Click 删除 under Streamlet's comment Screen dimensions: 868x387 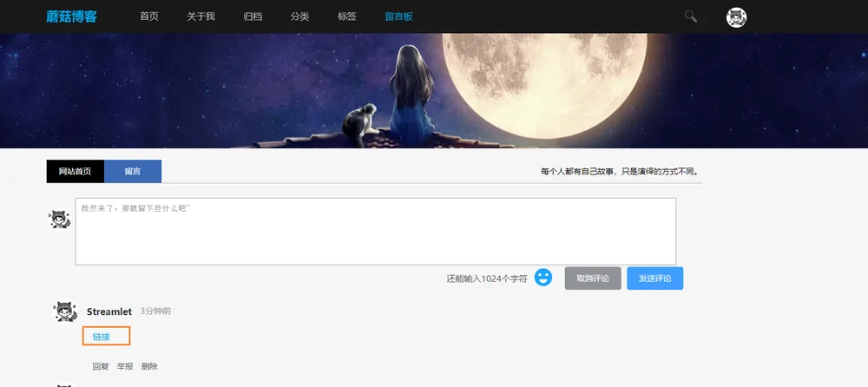click(149, 366)
